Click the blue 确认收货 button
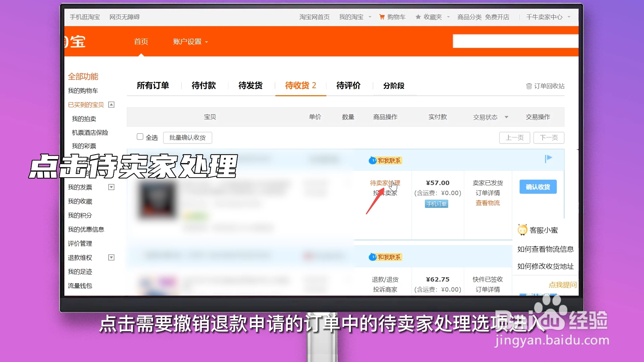Screen dimensions: 644x362 [x=538, y=187]
